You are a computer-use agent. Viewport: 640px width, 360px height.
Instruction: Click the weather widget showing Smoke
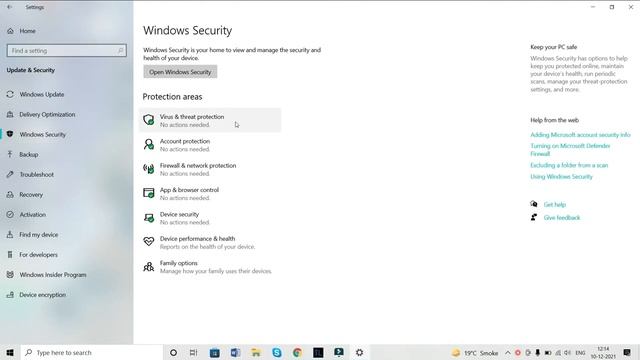pos(475,353)
